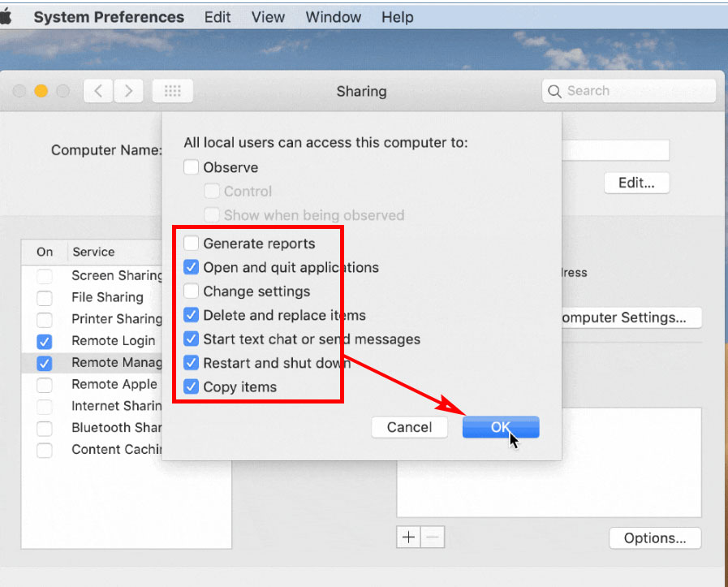Click the Computer Name text field
This screenshot has width=728, height=587.
[615, 150]
